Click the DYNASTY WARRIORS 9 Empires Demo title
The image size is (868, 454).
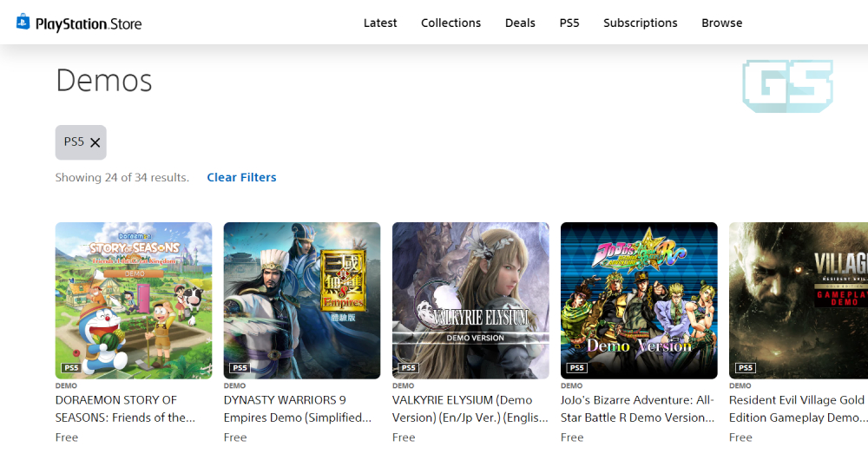point(297,409)
